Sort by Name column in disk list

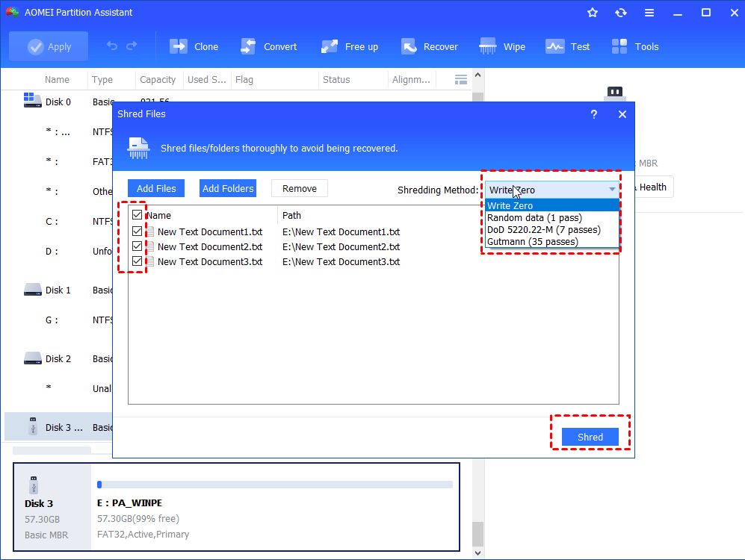(57, 80)
